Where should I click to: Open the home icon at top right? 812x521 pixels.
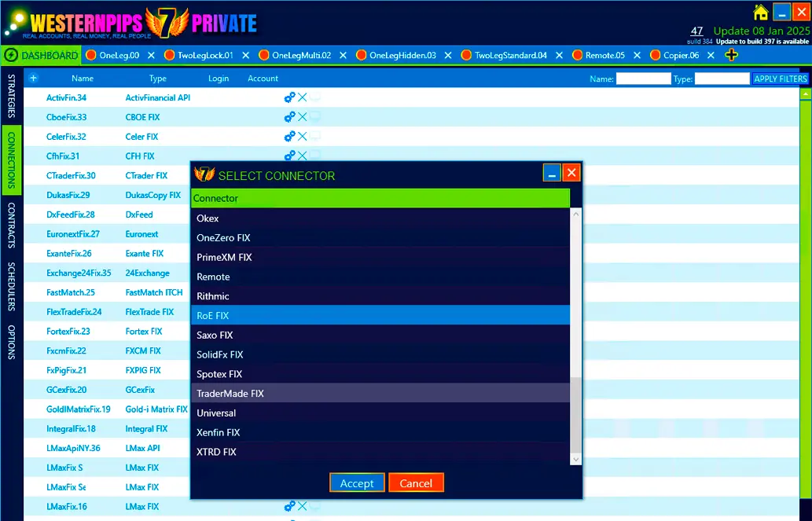761,12
